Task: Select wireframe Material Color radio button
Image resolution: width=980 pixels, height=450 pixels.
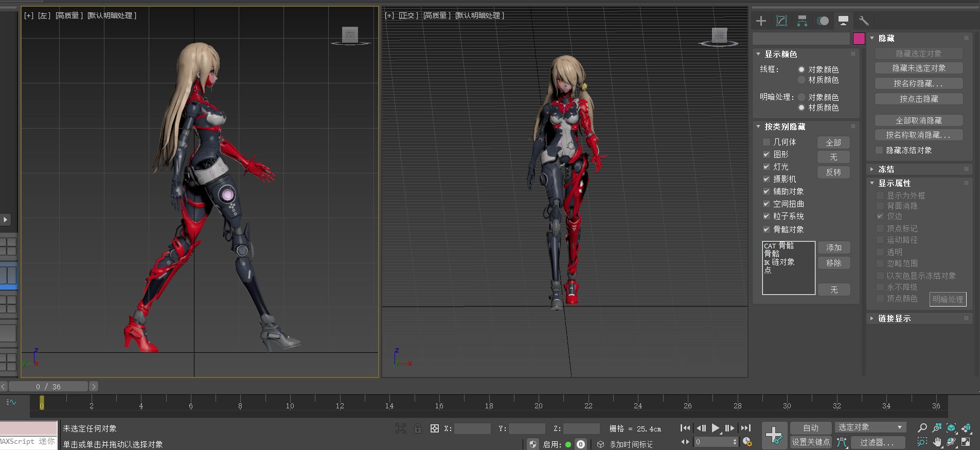Action: click(801, 80)
